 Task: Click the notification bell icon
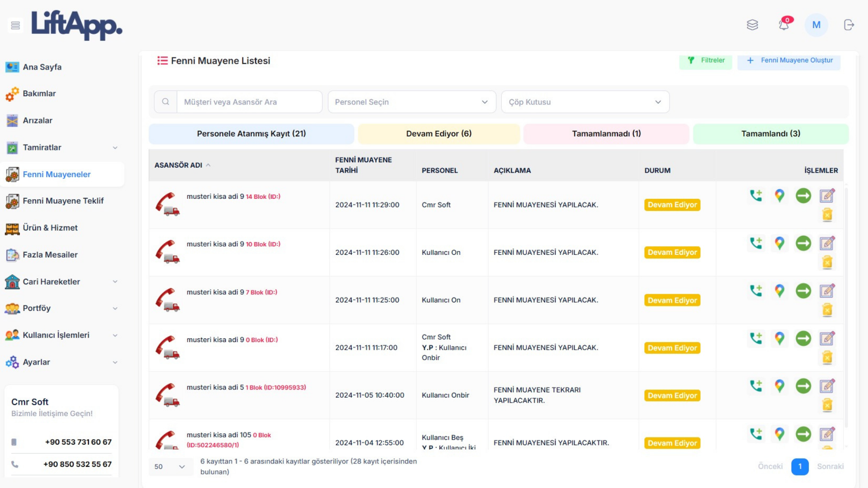click(784, 25)
